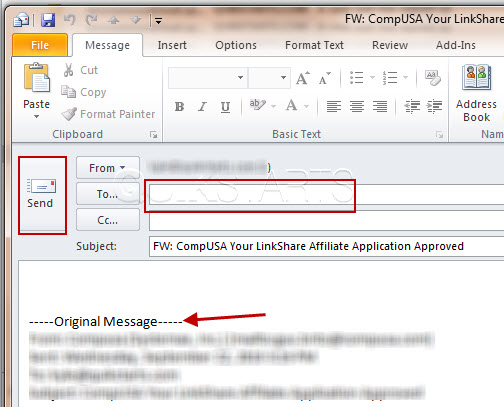
Task: Open the font color arrow menu
Action: point(306,107)
